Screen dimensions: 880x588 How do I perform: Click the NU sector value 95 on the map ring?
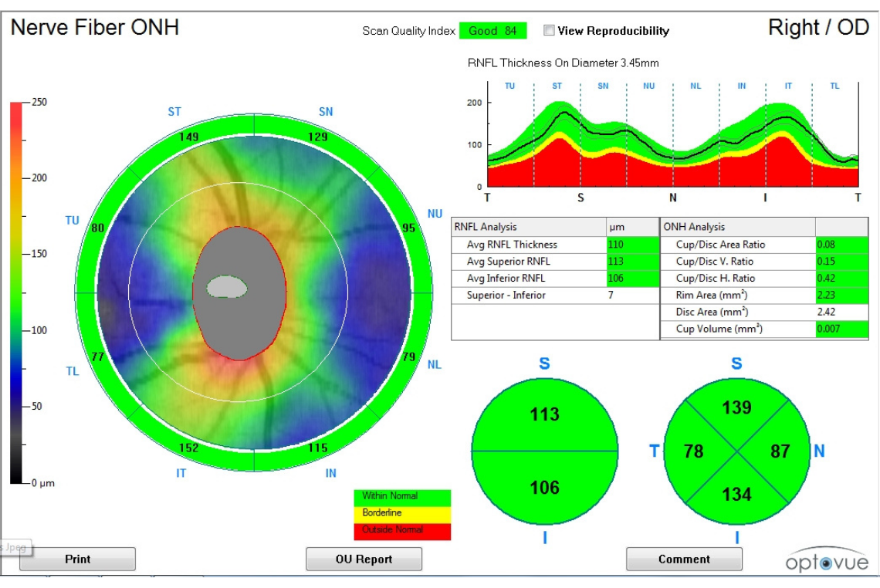(x=408, y=228)
